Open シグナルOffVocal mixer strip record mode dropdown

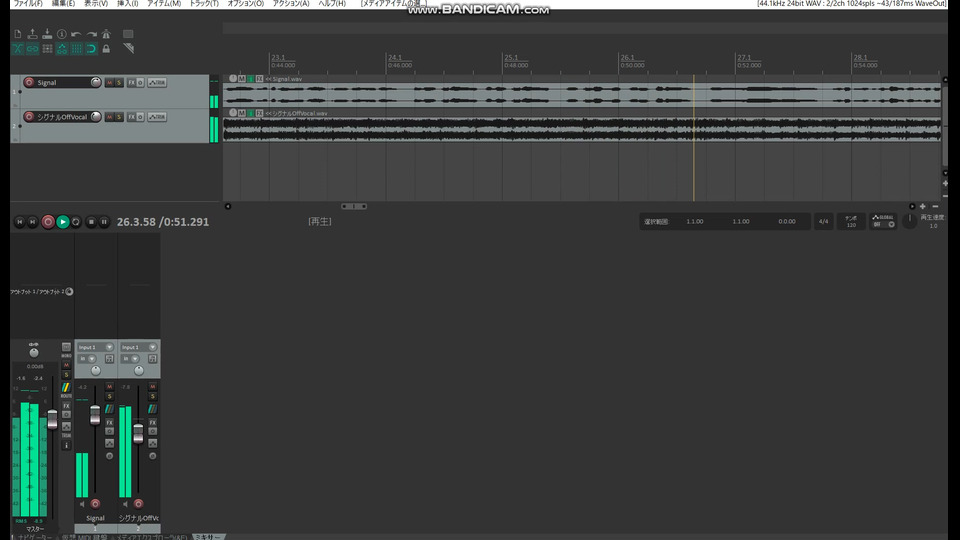pyautogui.click(x=131, y=359)
